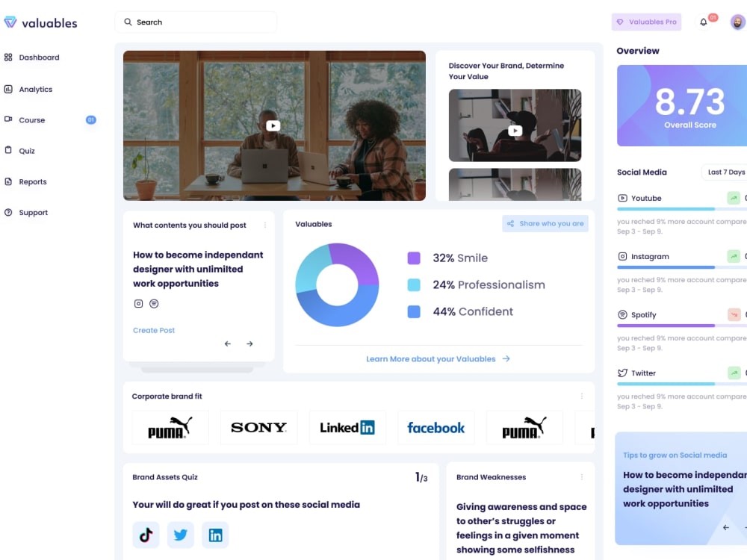Click the 8.73 Overall Score card
This screenshot has height=560, width=747.
(x=682, y=106)
